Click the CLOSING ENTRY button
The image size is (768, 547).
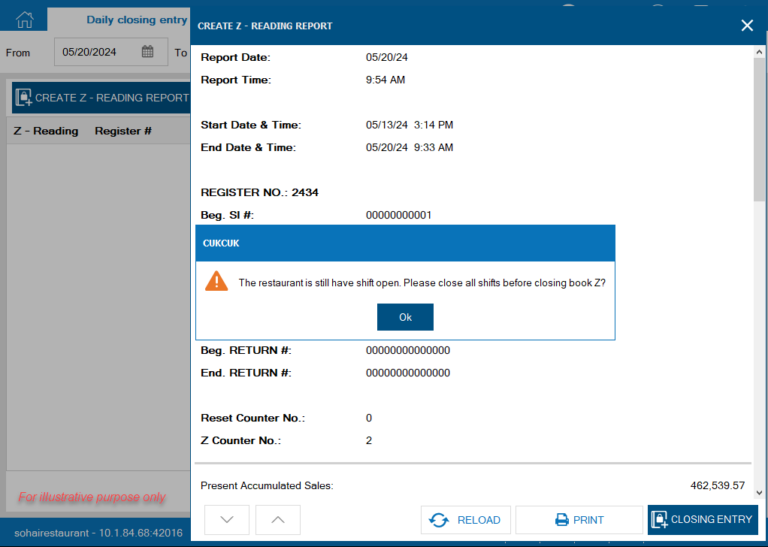point(702,520)
